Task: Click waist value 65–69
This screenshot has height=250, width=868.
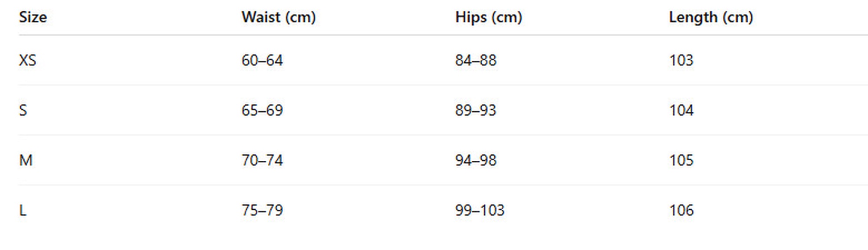Action: click(262, 110)
